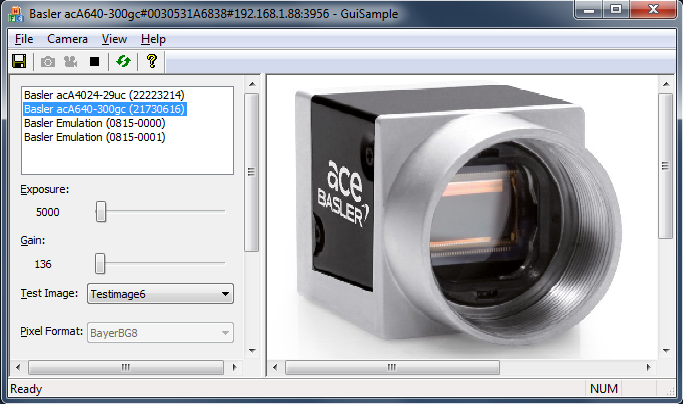Click the Ready status bar text

(x=26, y=389)
